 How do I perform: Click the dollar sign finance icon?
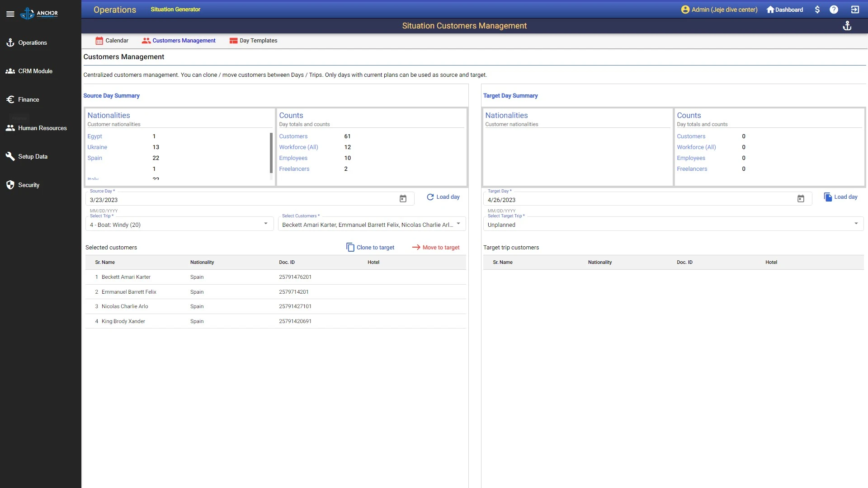(817, 9)
